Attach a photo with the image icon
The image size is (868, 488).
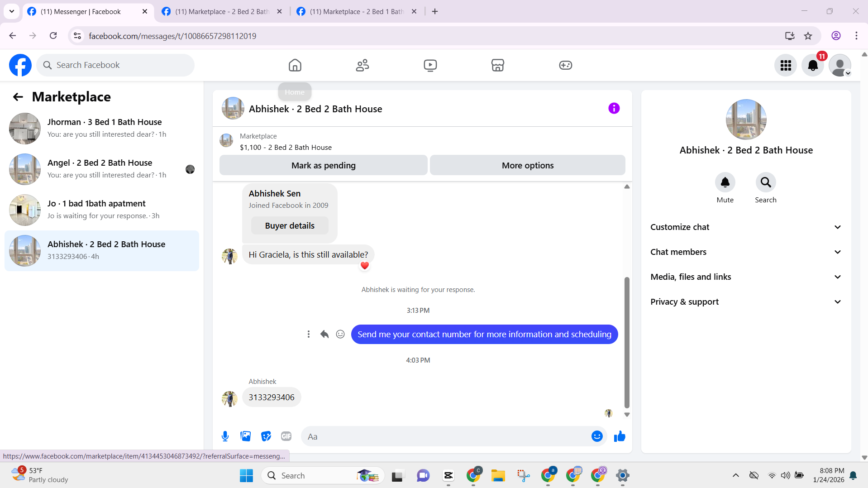click(x=245, y=436)
